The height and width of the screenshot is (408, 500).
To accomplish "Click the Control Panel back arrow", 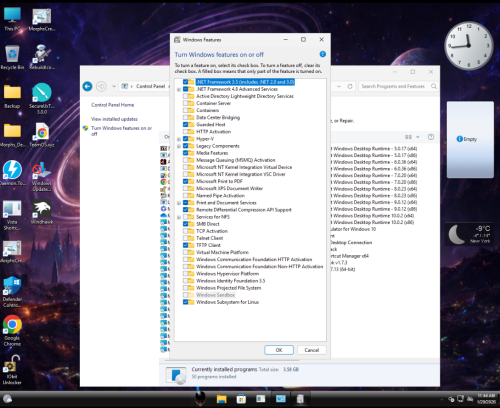I will (87, 86).
